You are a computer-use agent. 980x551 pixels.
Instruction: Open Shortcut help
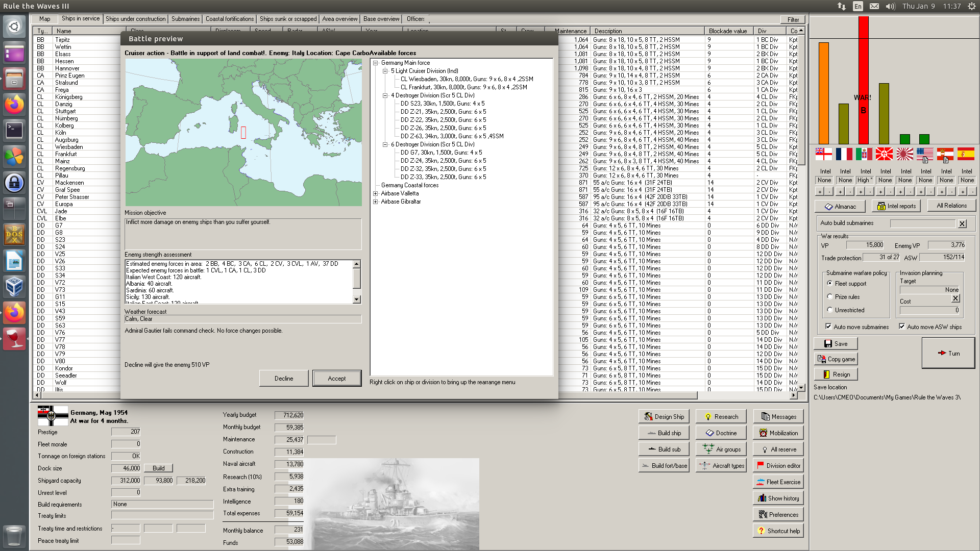coord(778,531)
